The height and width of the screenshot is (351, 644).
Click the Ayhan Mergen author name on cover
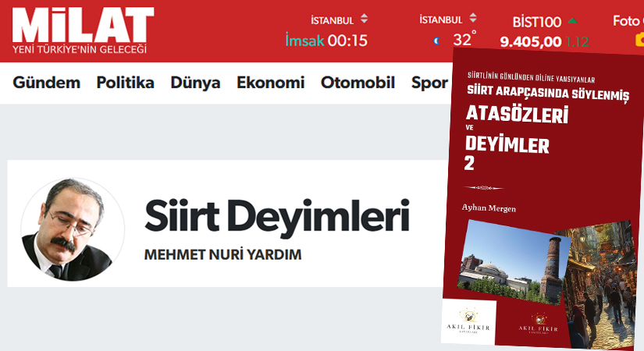point(489,207)
